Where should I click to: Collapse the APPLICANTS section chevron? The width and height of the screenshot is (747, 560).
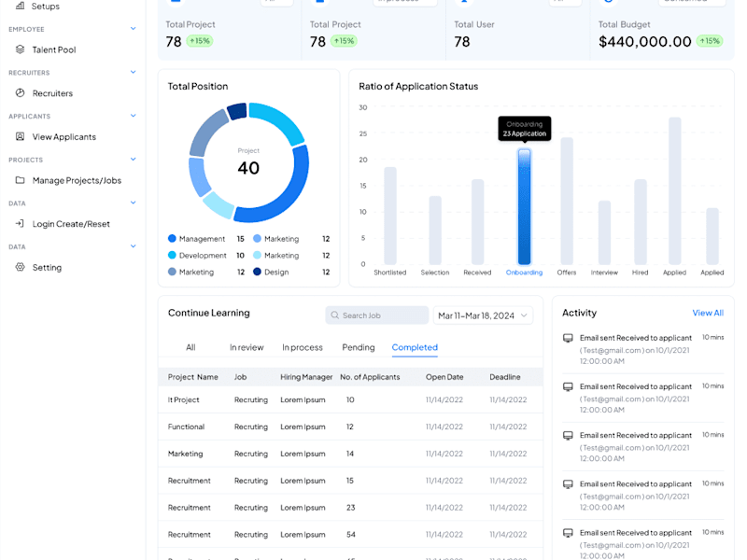pos(134,116)
